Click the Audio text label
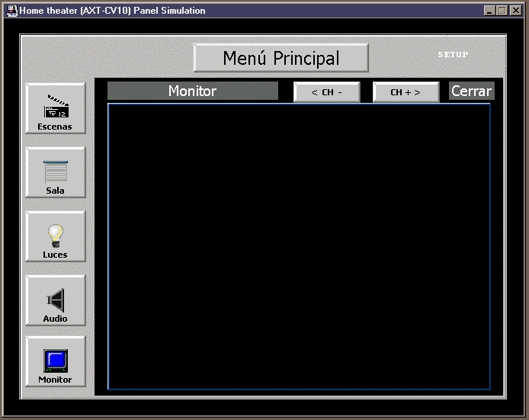This screenshot has height=420, width=529. 55,319
